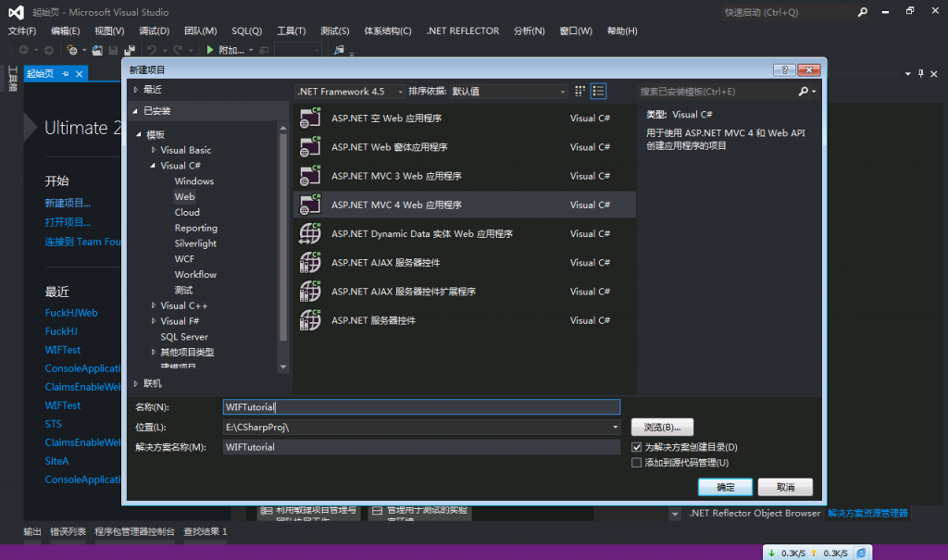
Task: Switch to medium icons list view
Action: 599,92
